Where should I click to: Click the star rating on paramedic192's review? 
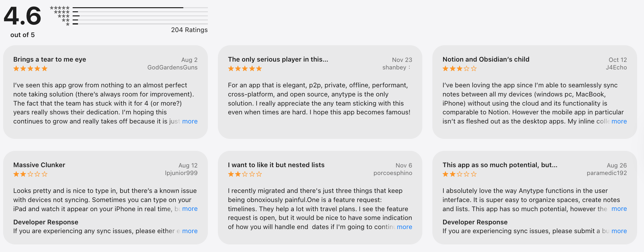[x=459, y=174]
